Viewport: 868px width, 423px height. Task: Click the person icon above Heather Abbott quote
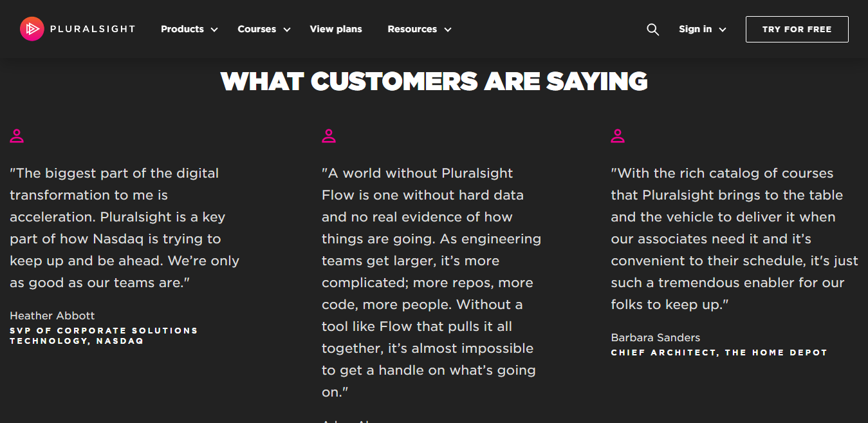click(x=17, y=136)
